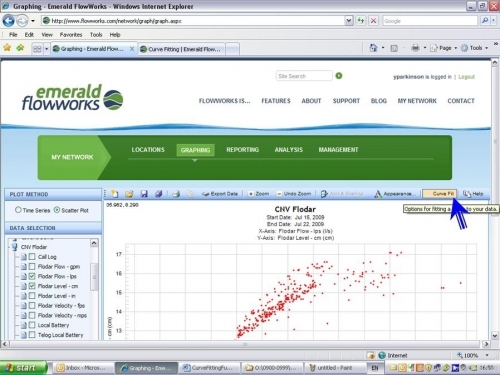The image size is (500, 375).
Task: Click the green site search go icon
Action: pos(339,76)
